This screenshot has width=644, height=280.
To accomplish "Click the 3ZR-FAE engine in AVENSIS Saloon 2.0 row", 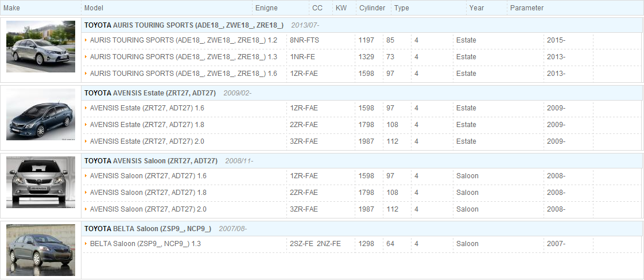I will point(304,209).
